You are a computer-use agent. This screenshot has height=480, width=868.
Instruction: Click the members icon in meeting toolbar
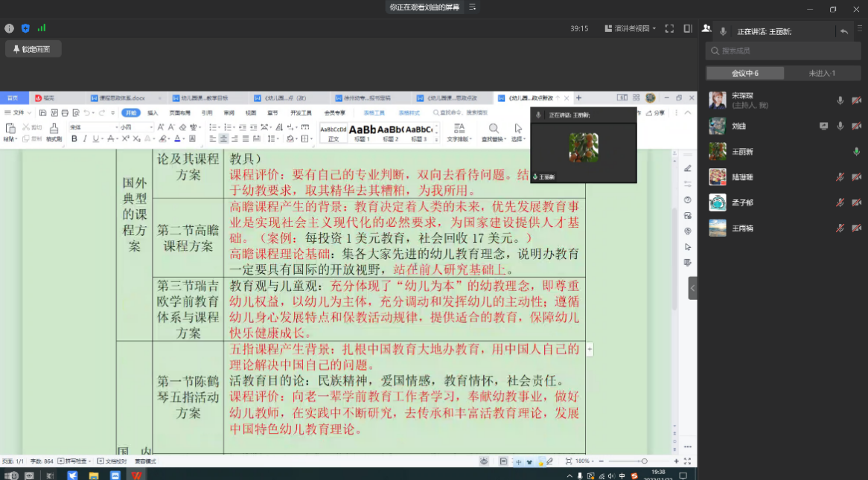click(x=706, y=28)
